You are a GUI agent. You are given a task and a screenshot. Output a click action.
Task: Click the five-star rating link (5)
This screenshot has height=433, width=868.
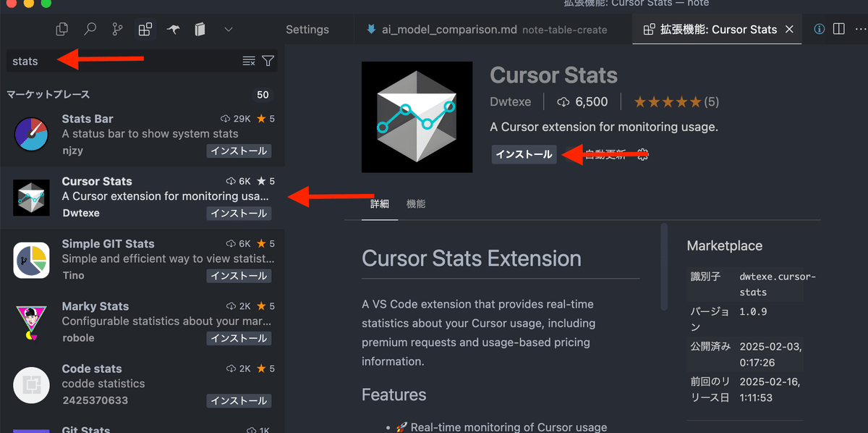(x=676, y=101)
